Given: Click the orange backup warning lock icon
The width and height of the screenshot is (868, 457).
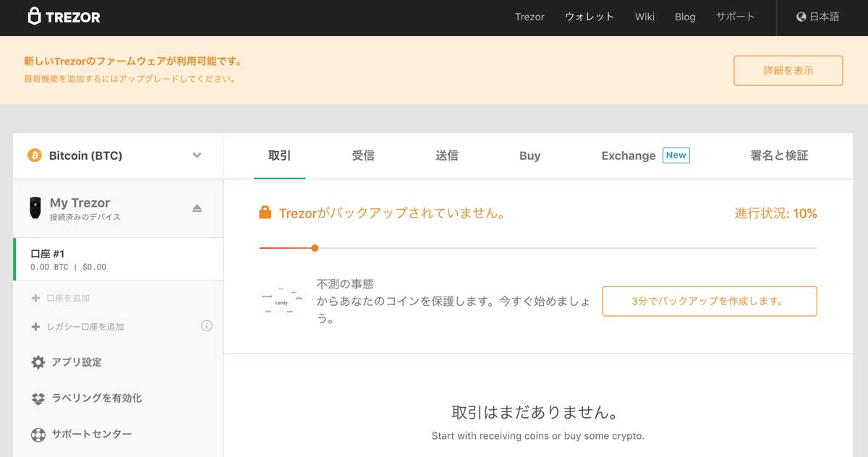Looking at the screenshot, I should (x=265, y=213).
